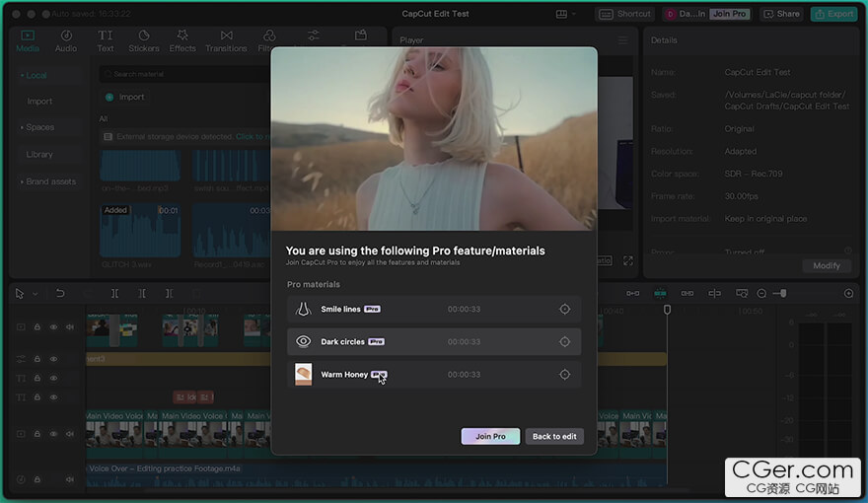Locate Warm Honey filter on the timeline

point(564,375)
